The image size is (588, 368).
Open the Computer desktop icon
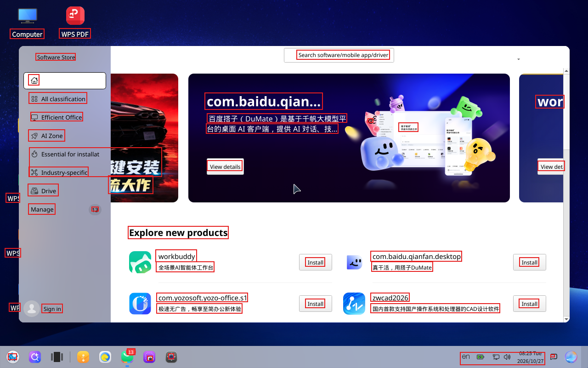(x=27, y=23)
